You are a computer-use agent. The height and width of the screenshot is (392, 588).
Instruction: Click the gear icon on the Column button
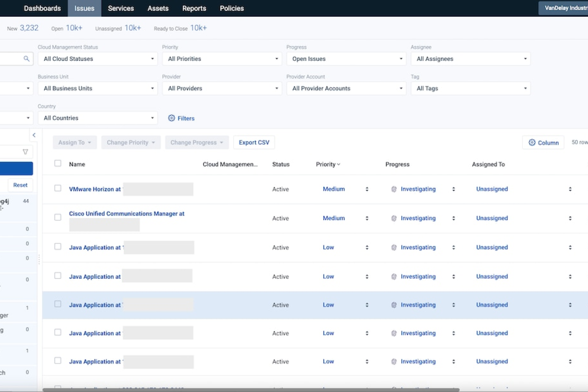click(532, 143)
